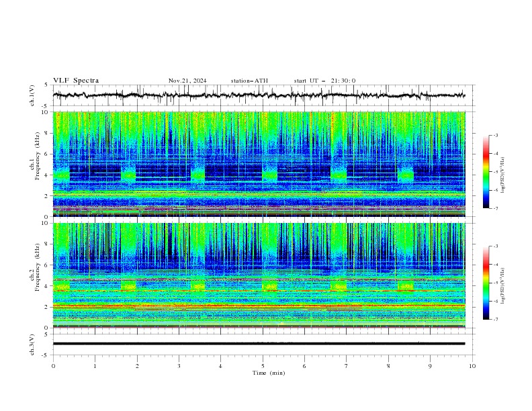Click "-7" tick on ch.1 color bar
This screenshot has height=411, width=532.
[495, 208]
